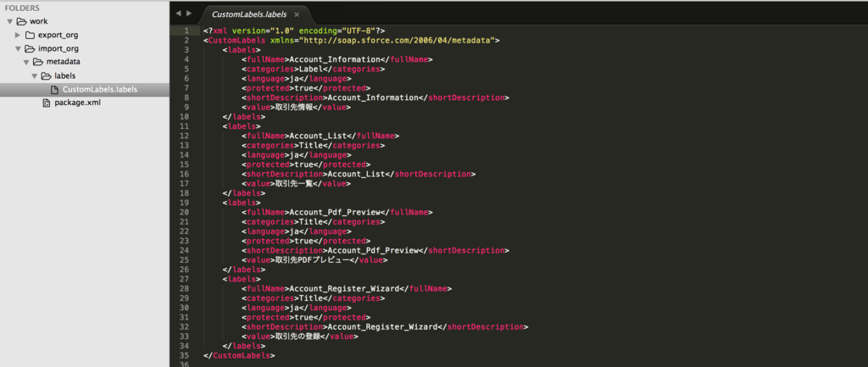Collapse the work folder arrow

click(x=9, y=21)
